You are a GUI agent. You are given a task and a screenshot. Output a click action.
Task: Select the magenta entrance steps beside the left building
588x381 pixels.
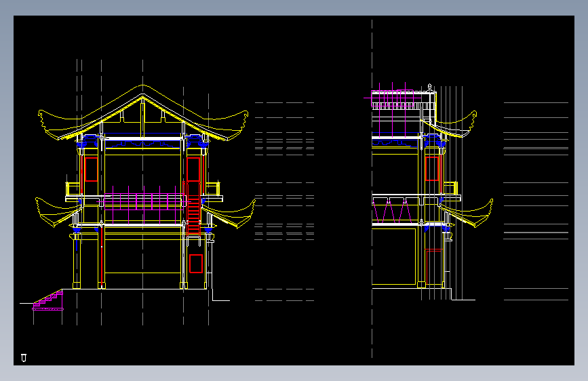click(48, 300)
